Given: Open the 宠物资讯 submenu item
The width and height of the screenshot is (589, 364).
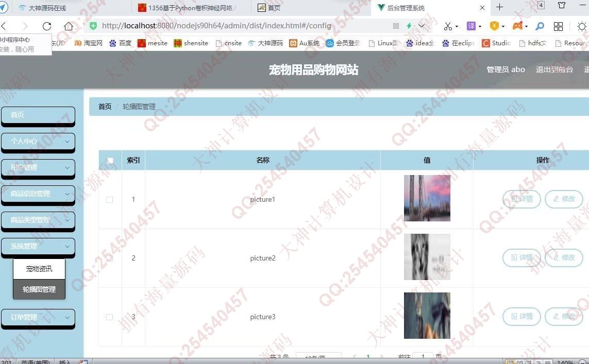Looking at the screenshot, I should pyautogui.click(x=39, y=269).
